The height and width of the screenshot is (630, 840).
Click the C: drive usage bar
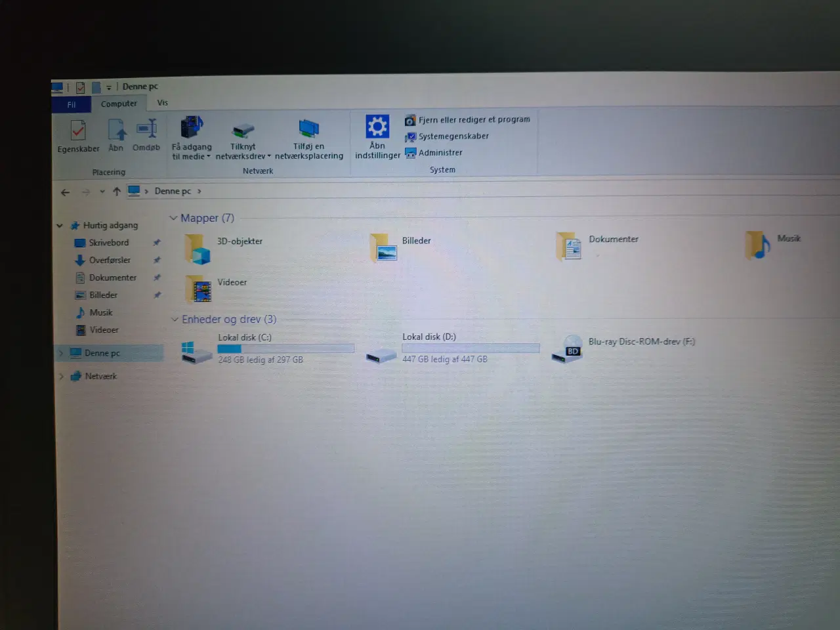[286, 349]
